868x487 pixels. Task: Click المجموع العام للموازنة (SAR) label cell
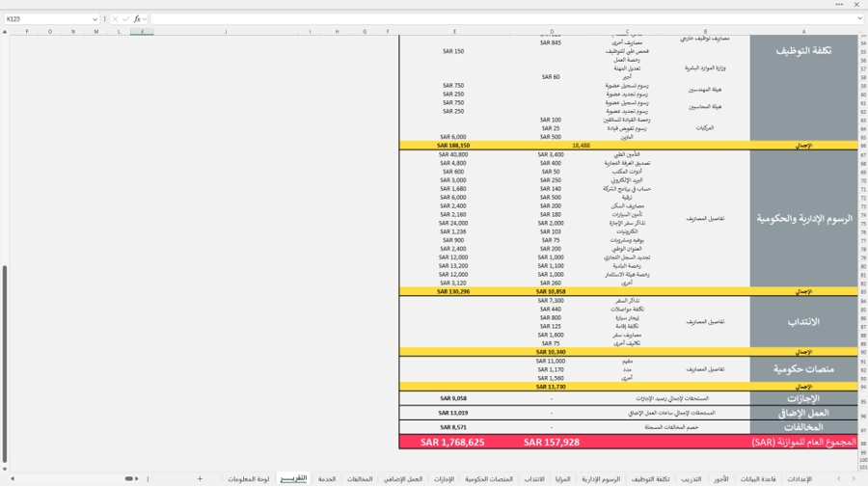click(803, 443)
